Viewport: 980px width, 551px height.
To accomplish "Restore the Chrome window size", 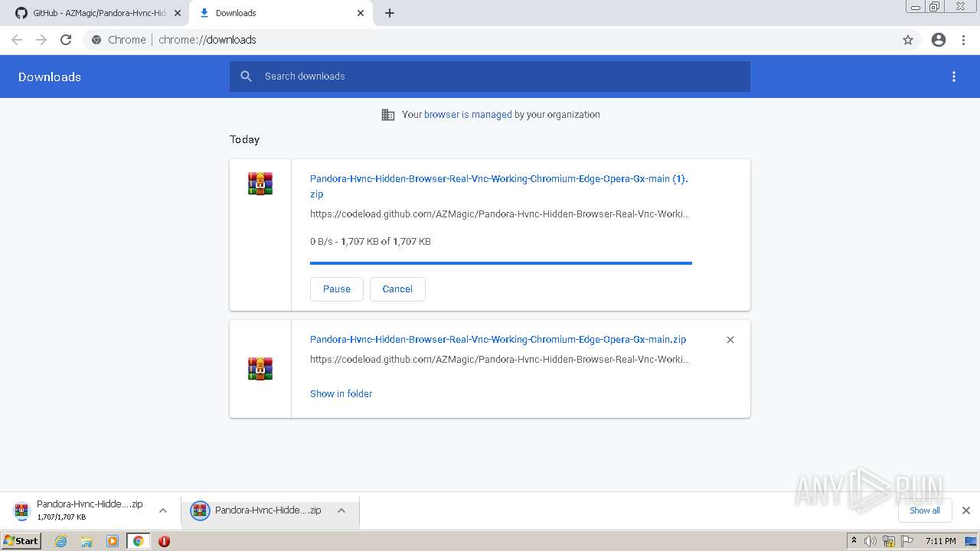I will [935, 6].
